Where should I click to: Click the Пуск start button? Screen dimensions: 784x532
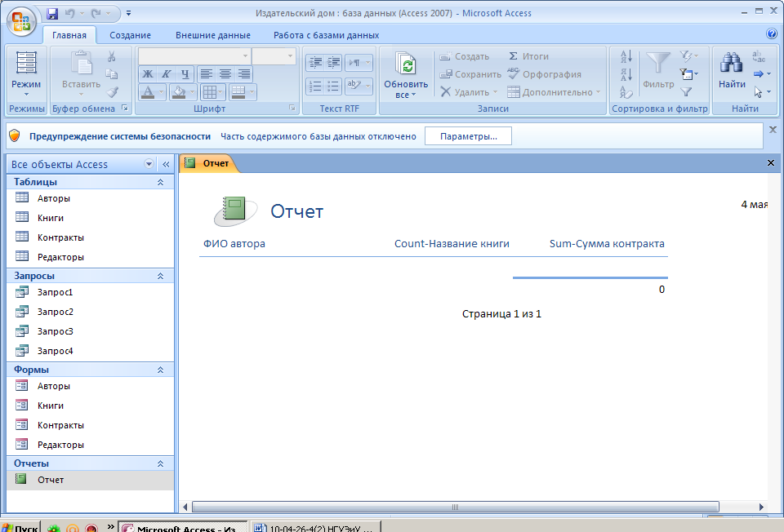20,527
